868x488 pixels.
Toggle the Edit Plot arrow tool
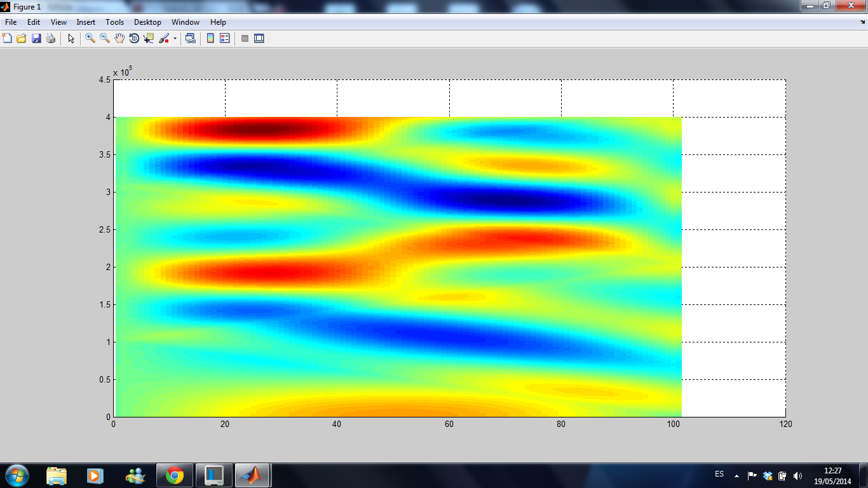pyautogui.click(x=71, y=39)
